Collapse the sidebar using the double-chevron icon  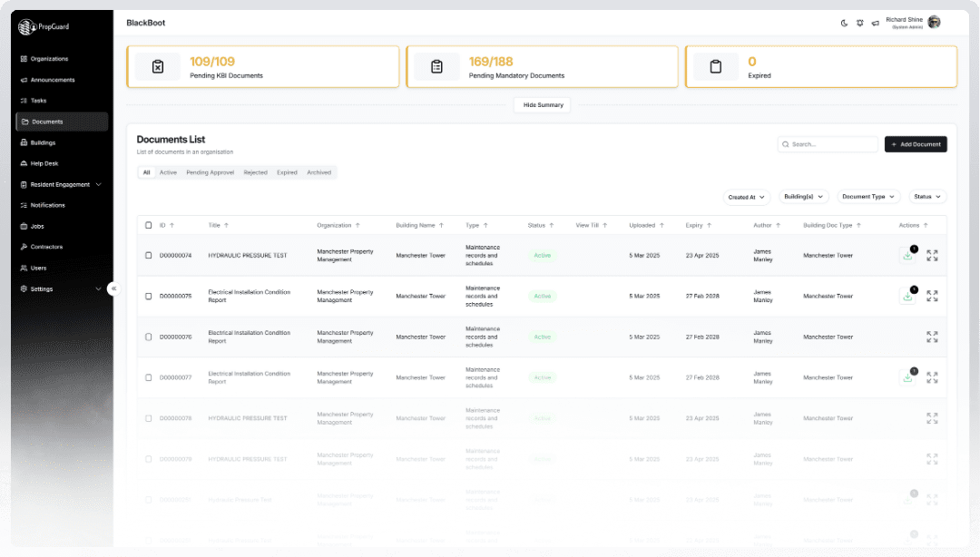(113, 288)
